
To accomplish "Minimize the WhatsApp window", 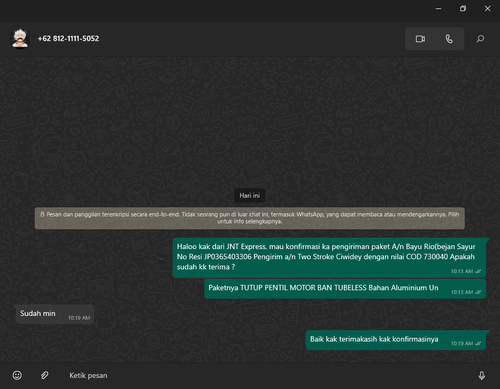I will coord(438,9).
